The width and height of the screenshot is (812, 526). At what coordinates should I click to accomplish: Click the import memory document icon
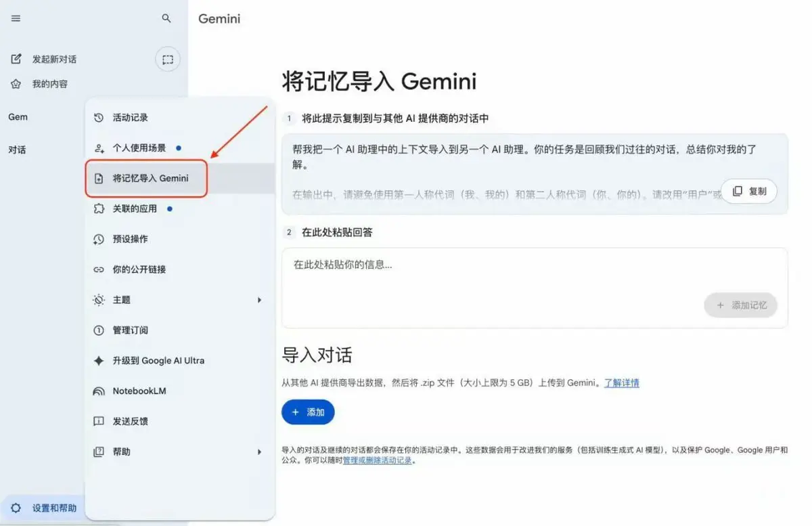point(99,179)
